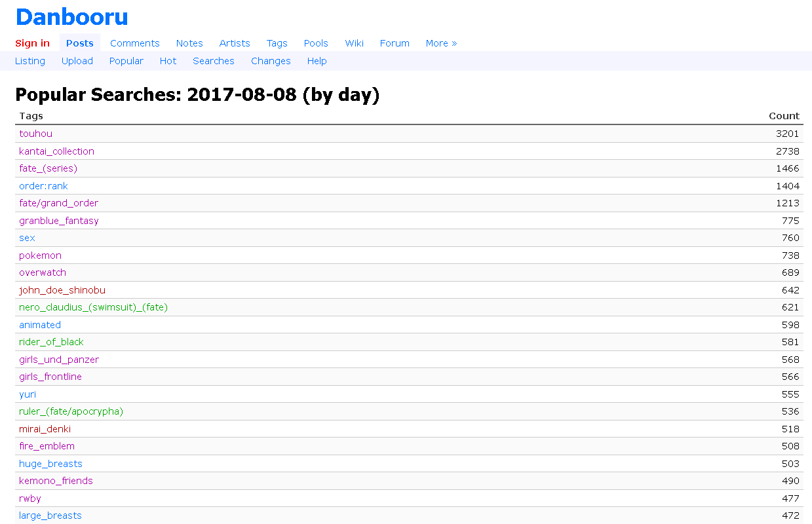
Task: Open the girls_und_panzer tag
Action: (59, 360)
